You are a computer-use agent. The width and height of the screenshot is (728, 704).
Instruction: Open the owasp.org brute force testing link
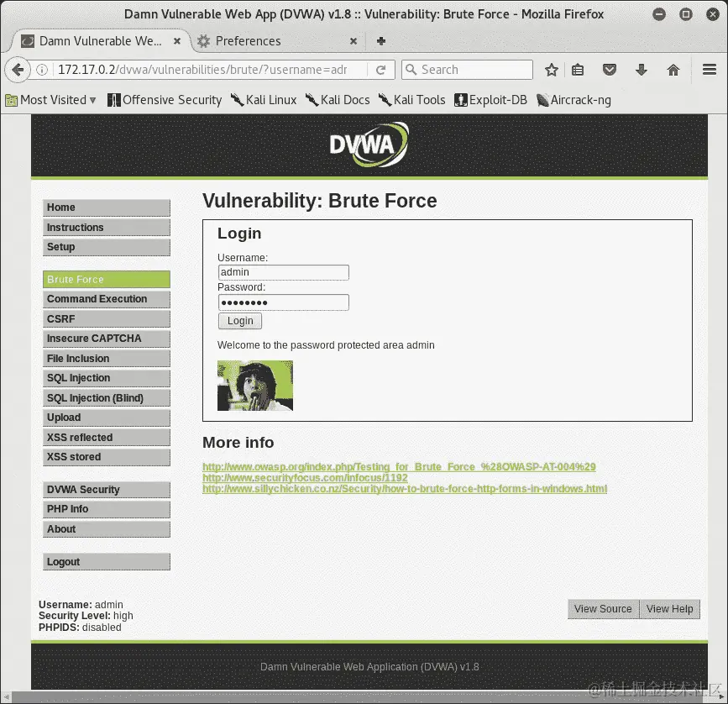coord(399,467)
